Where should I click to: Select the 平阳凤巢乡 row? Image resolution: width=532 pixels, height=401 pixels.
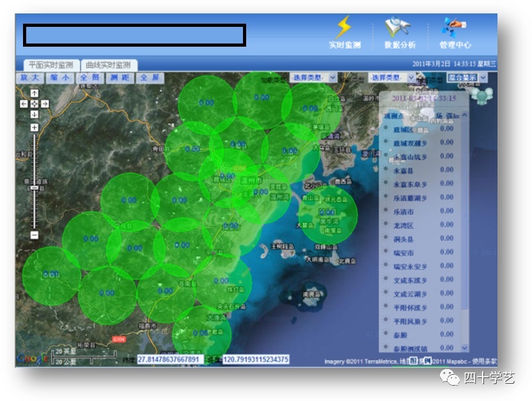pyautogui.click(x=421, y=321)
